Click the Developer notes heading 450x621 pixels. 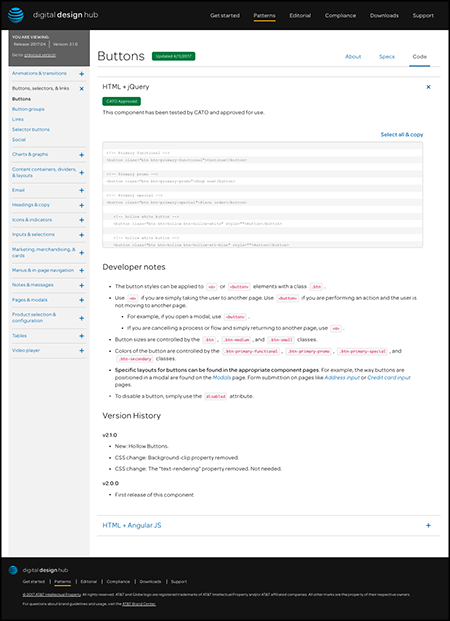(x=134, y=267)
